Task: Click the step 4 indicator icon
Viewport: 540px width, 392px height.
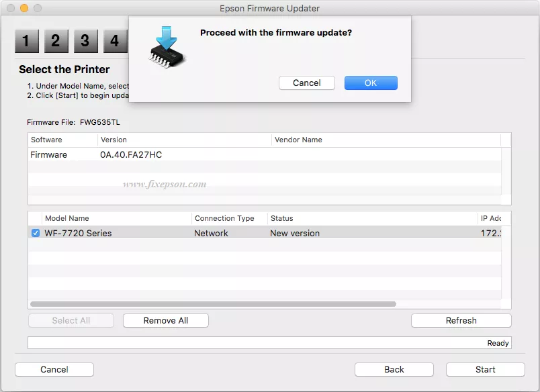Action: click(x=114, y=42)
